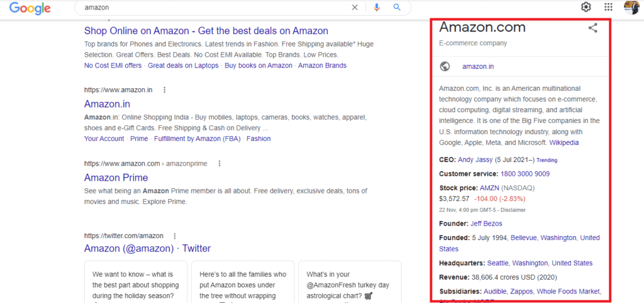Open the Amazon Prime result title
The image size is (644, 303).
click(x=116, y=178)
